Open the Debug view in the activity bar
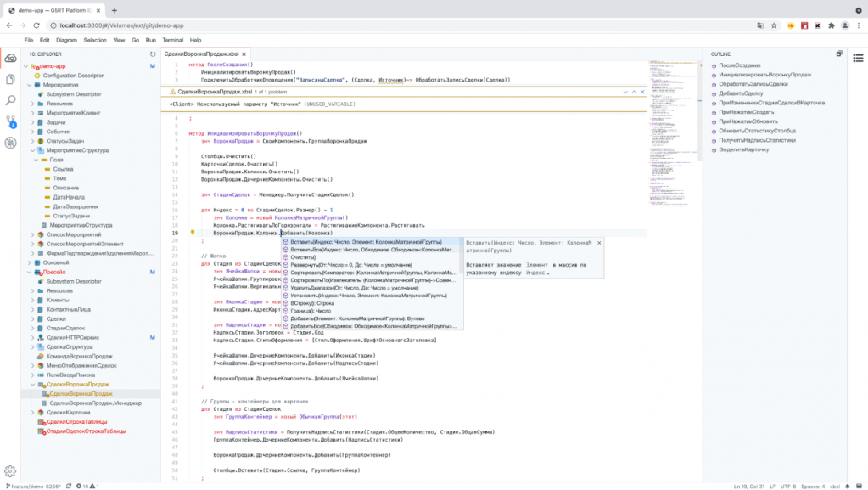Screen dimensions: 868x490 pos(11,143)
